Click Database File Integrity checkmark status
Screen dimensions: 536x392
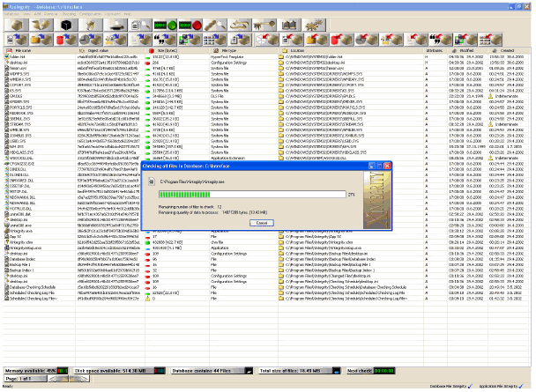pos(451,386)
